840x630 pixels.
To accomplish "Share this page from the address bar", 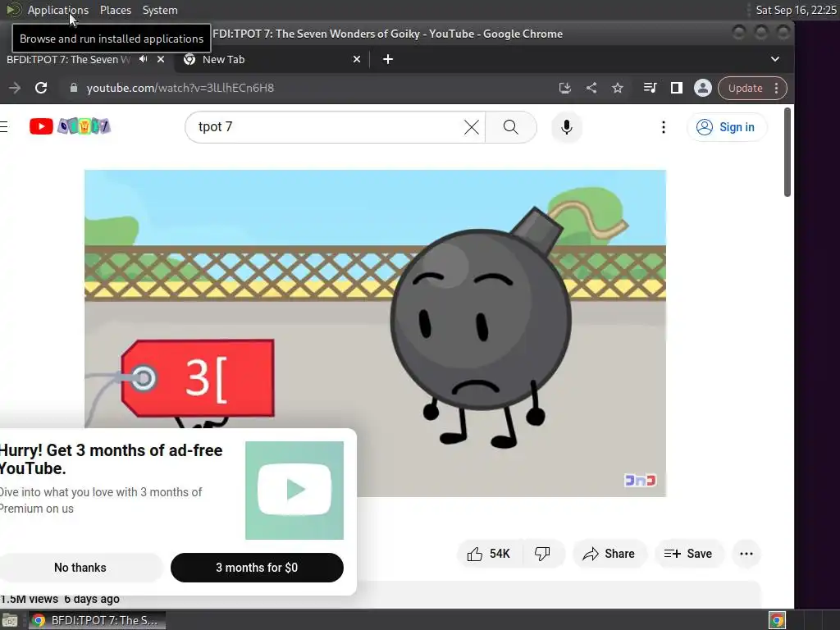I will (x=591, y=88).
